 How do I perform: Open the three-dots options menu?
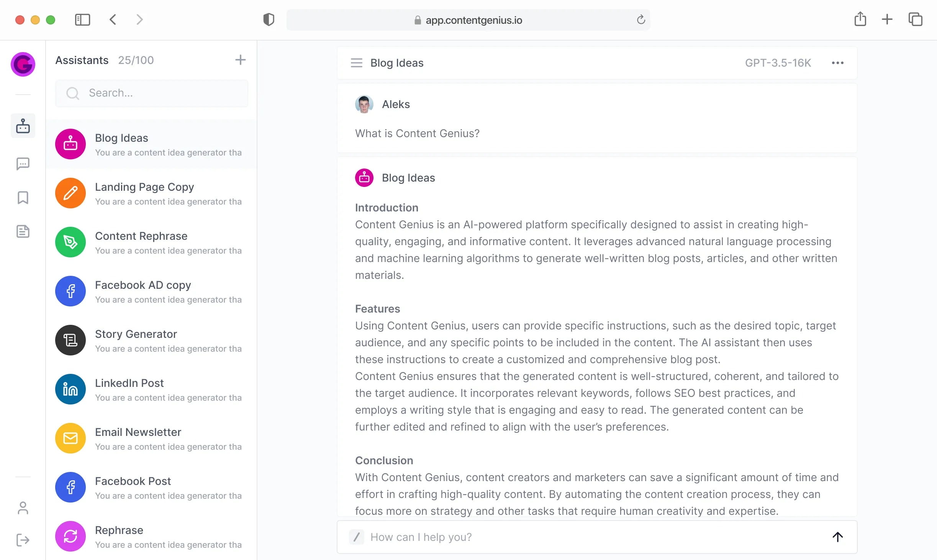837,63
